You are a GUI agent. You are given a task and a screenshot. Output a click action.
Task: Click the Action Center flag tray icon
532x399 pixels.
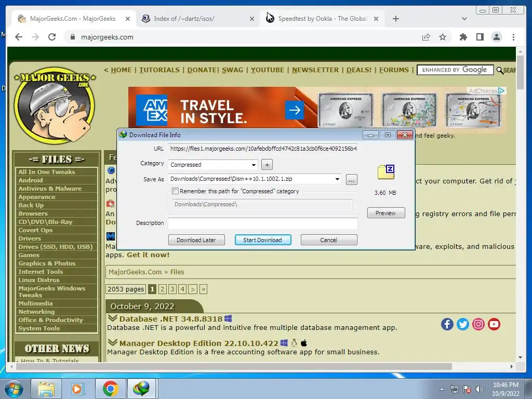click(467, 389)
